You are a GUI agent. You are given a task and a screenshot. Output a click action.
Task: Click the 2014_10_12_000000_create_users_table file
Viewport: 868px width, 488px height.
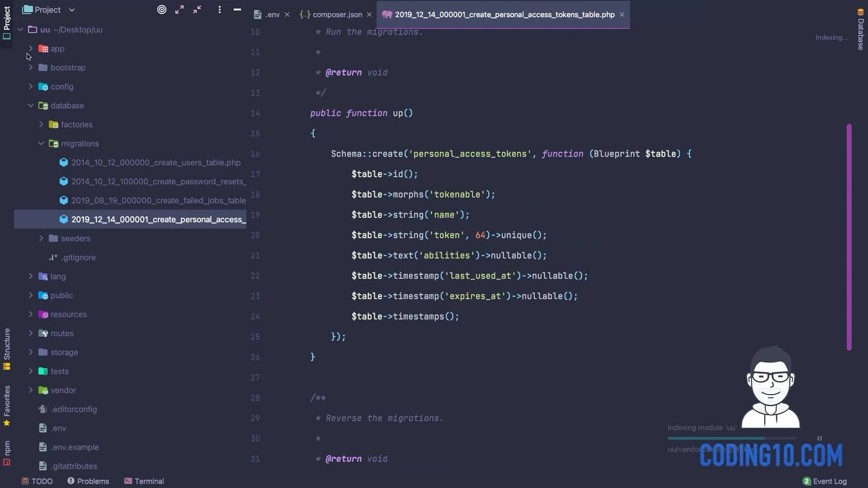[x=156, y=162]
